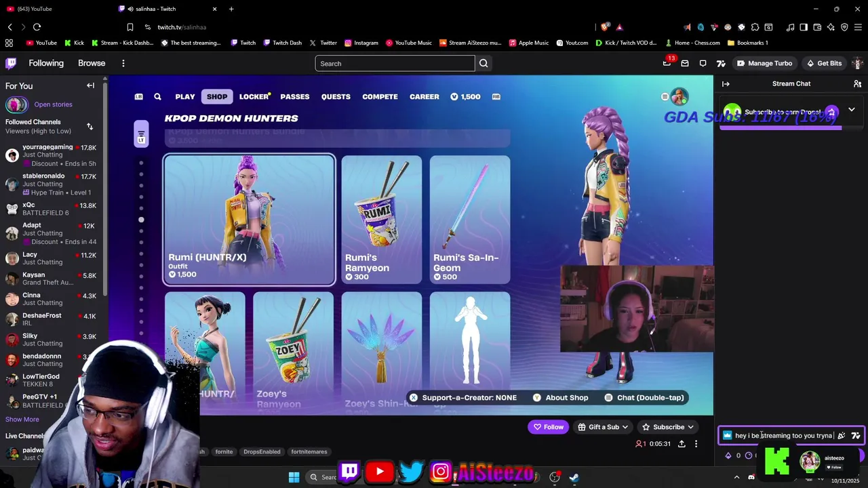Click the Brave Rewards triangle icon
The image size is (868, 488).
[619, 27]
